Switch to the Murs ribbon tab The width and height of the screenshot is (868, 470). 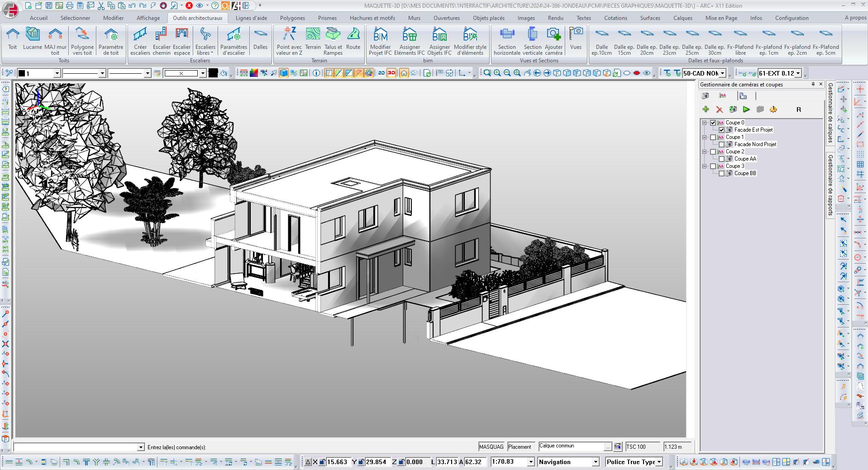[x=414, y=18]
